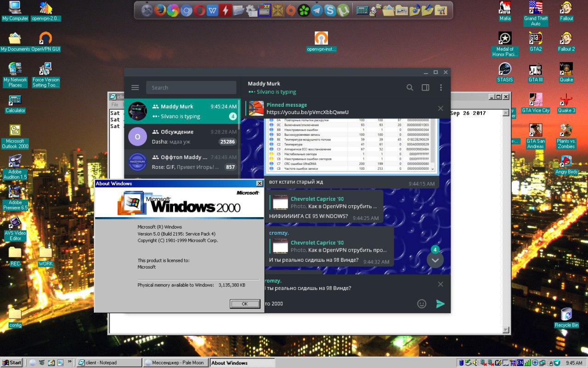This screenshot has height=368, width=588.
Task: Open WPS Writer icon in top dock
Action: point(212,10)
